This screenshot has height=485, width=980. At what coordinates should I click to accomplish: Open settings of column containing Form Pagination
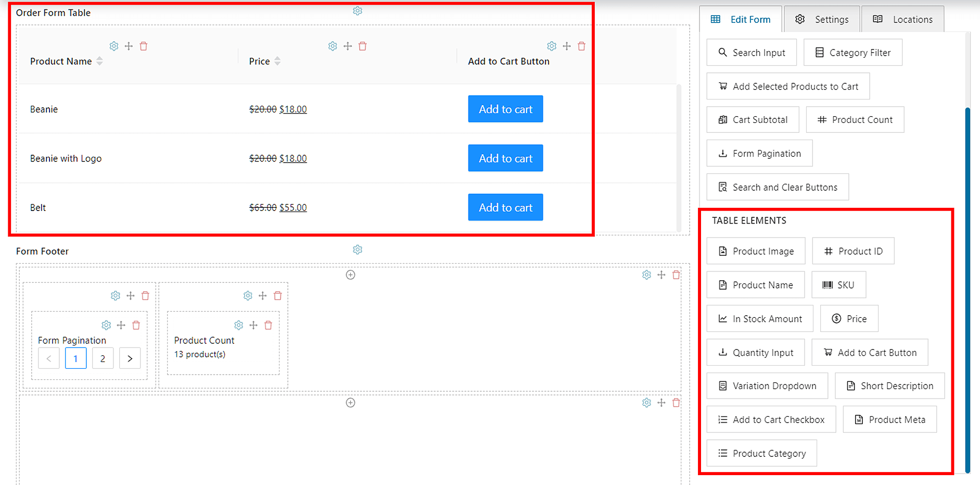point(116,296)
